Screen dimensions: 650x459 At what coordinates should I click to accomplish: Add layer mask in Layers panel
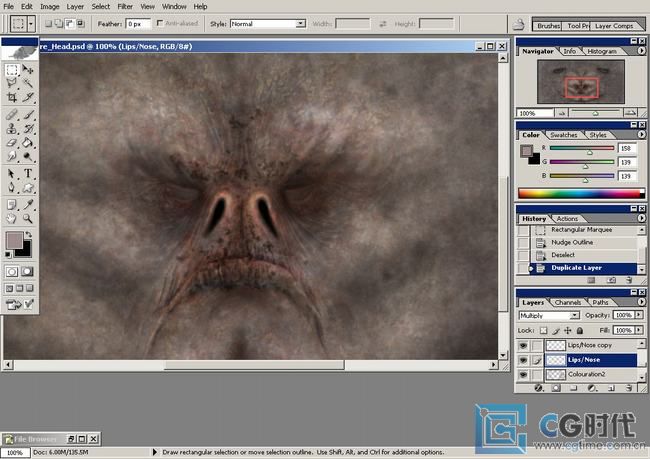click(556, 388)
